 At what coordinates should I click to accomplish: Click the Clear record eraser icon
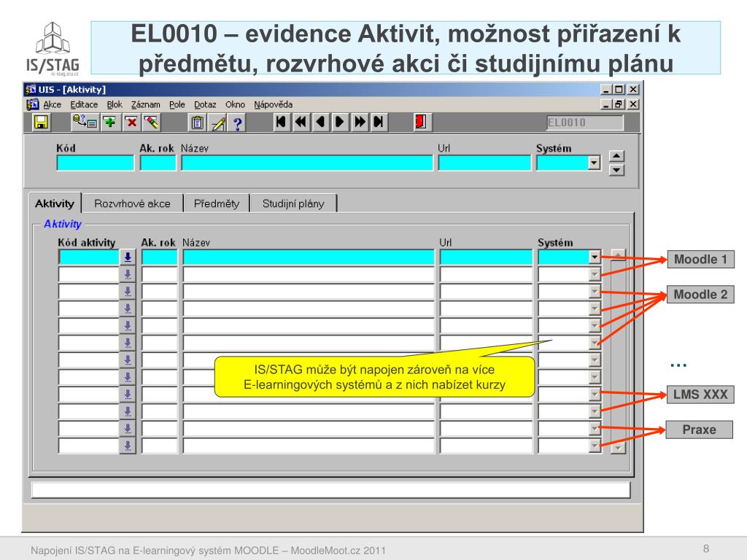point(152,122)
